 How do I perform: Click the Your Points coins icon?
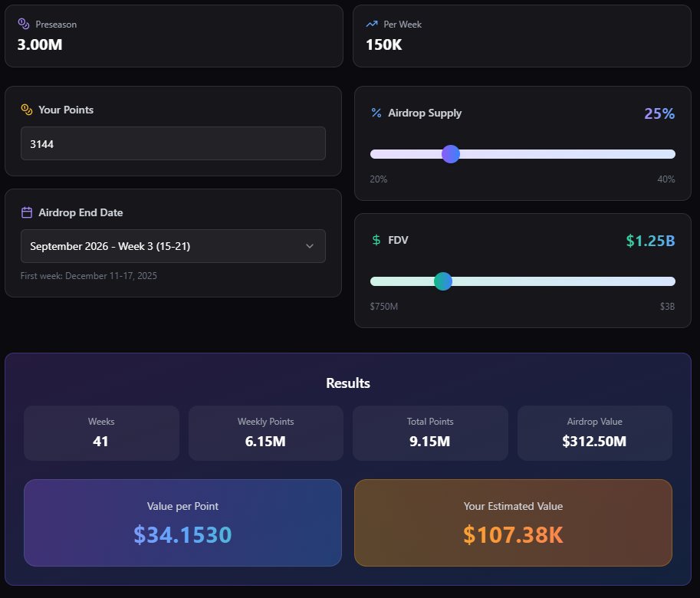pyautogui.click(x=27, y=110)
